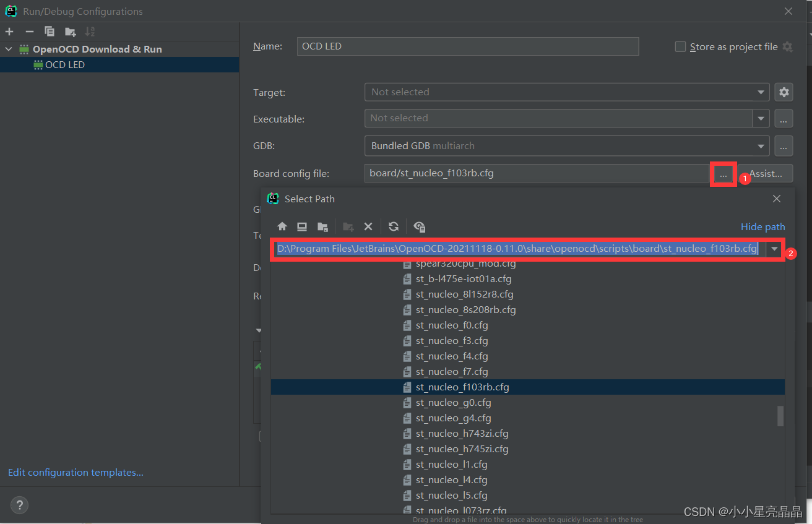Refresh the file tree
Screen dimensions: 812x524
[x=394, y=226]
